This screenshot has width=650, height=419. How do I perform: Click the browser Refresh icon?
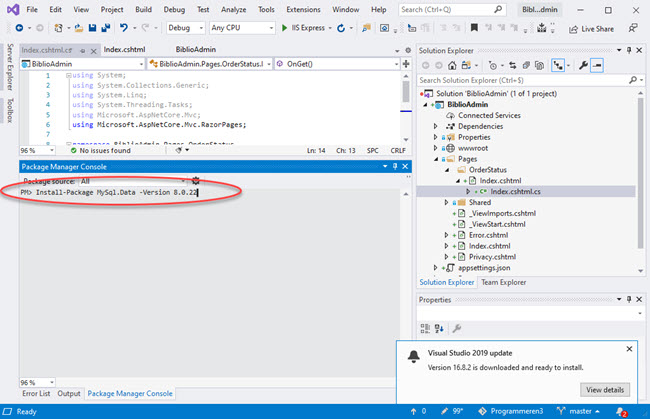pos(341,28)
